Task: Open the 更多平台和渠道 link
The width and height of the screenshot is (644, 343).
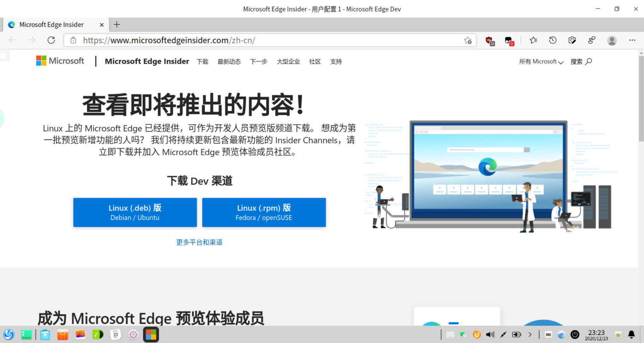Action: click(x=199, y=242)
